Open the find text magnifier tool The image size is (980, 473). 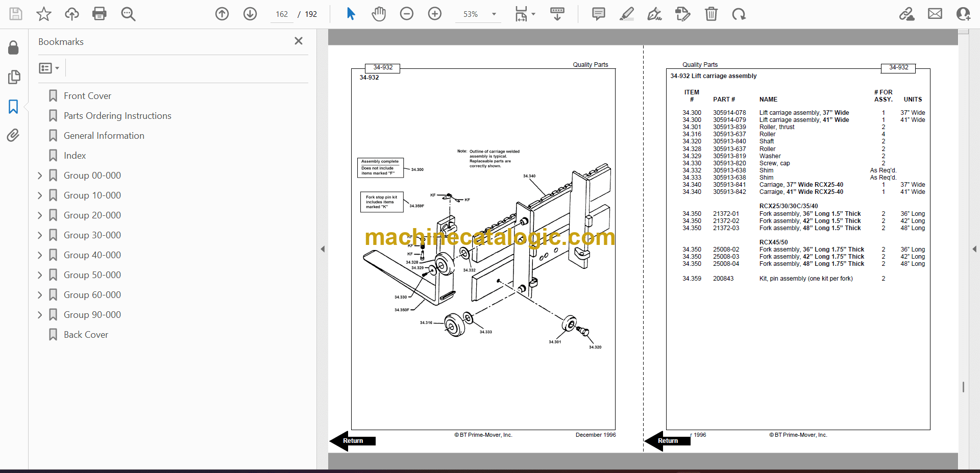[x=128, y=14]
